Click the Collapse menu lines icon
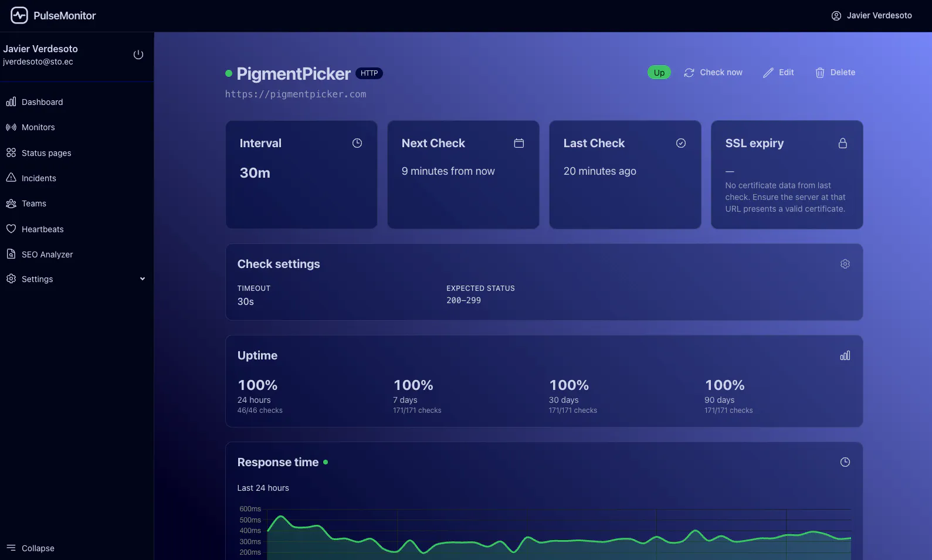The image size is (932, 560). point(11,548)
